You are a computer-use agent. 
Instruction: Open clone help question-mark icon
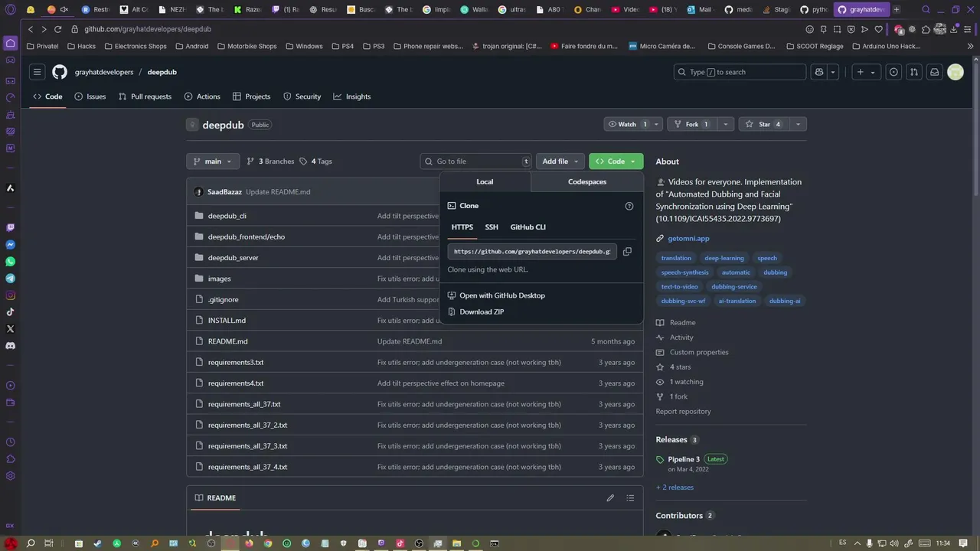click(629, 206)
